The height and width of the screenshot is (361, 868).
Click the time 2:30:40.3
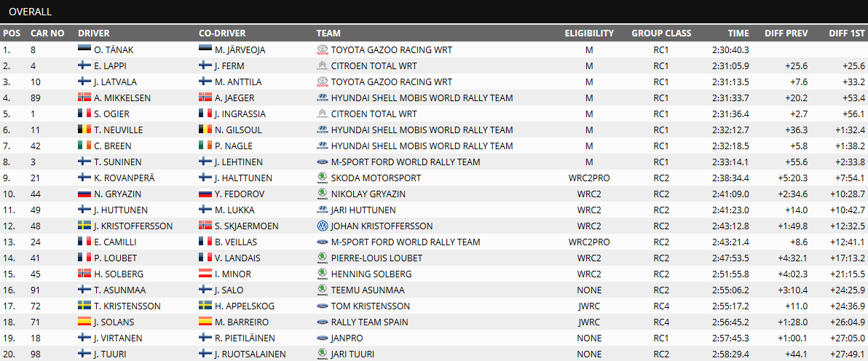tap(730, 49)
